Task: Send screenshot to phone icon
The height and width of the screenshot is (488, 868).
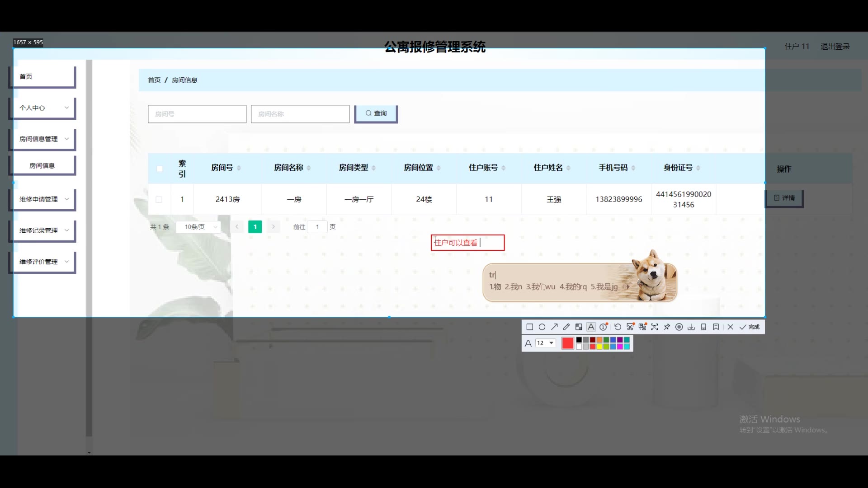Action: [703, 327]
